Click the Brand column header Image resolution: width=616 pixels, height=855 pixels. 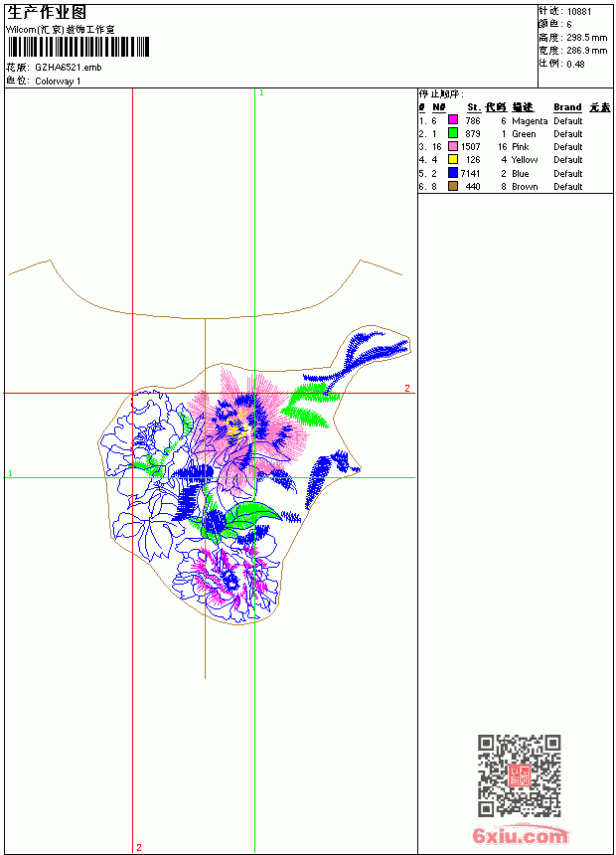tap(567, 107)
